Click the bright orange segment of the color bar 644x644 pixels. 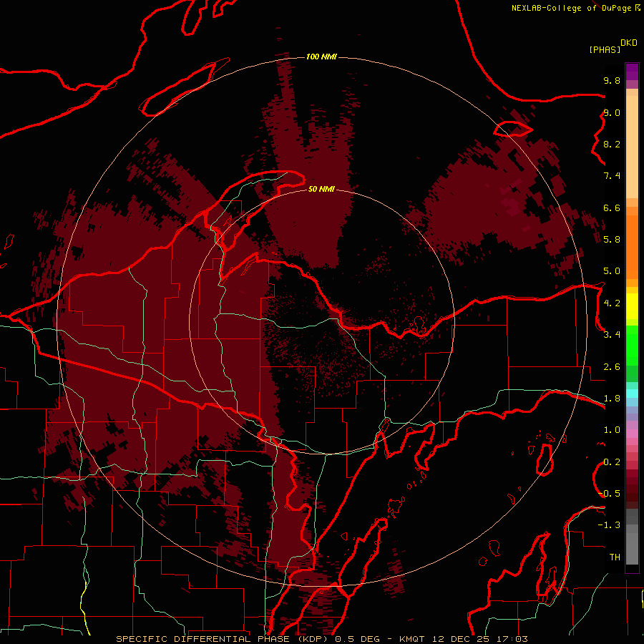tap(632, 246)
